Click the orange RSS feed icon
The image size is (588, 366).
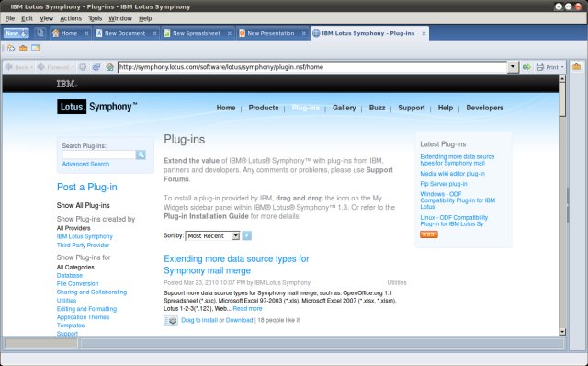(429, 234)
